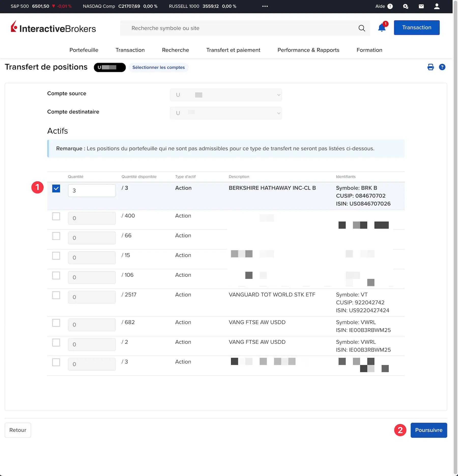Check the VWRL 2-share position checkbox

tap(56, 343)
